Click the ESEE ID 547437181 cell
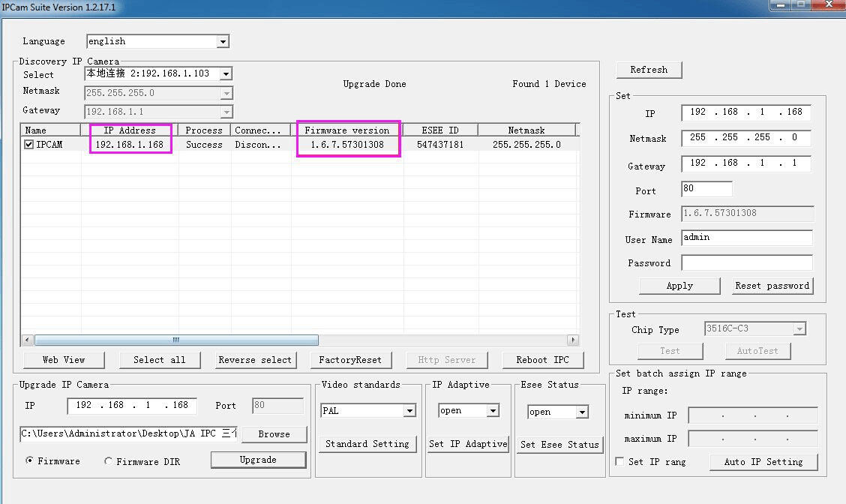 [x=440, y=145]
